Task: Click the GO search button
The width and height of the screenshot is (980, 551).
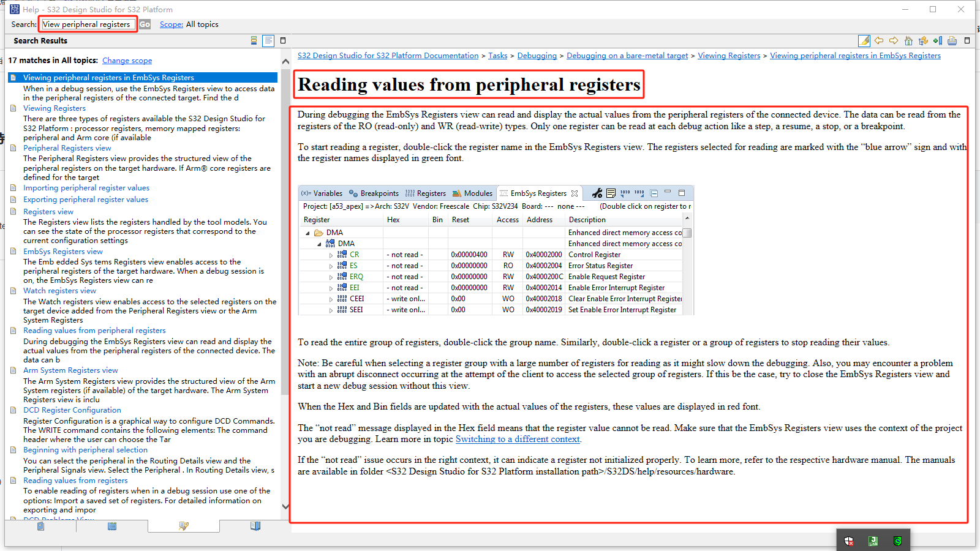Action: (145, 24)
